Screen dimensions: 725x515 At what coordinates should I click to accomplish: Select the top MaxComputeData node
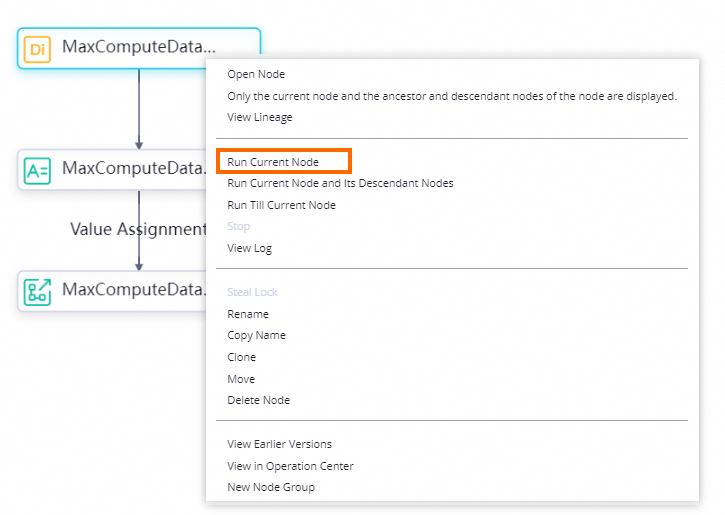[x=139, y=48]
